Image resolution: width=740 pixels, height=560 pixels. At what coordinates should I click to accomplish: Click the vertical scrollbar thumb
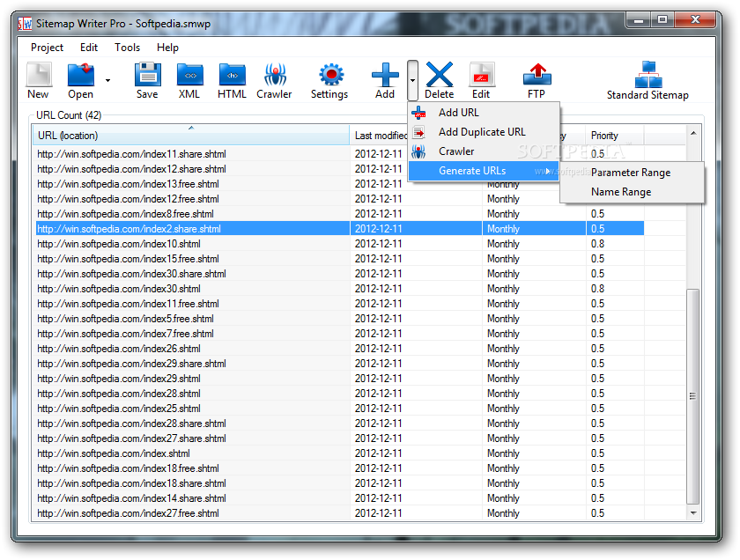[x=693, y=396]
